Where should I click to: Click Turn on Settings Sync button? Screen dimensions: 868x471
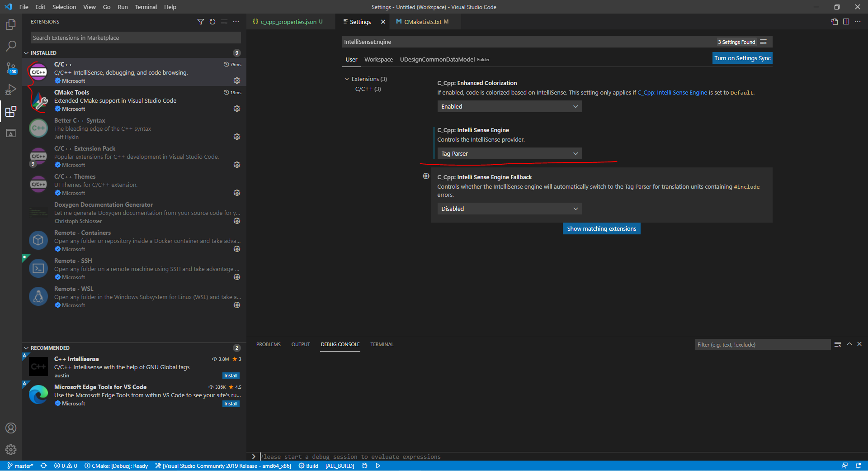742,58
